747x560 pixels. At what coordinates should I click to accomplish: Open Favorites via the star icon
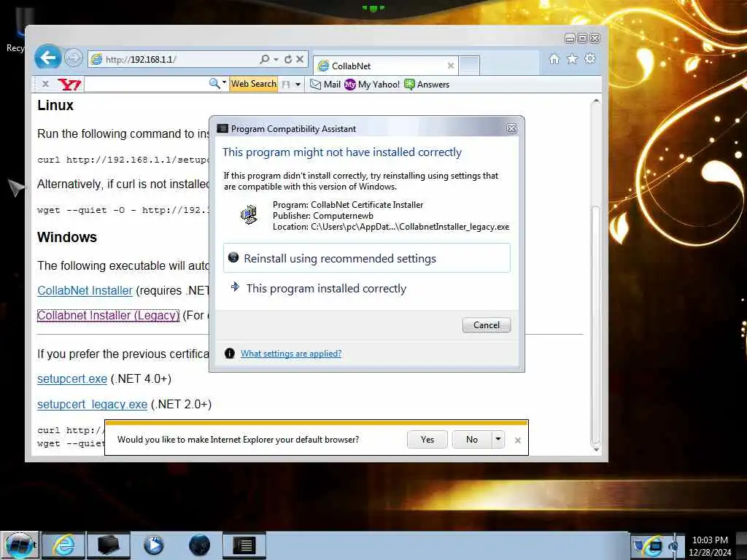pos(572,58)
